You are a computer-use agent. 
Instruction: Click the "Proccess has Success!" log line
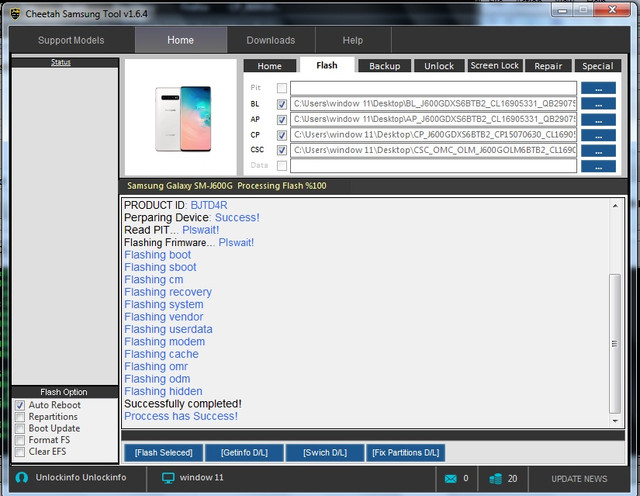(x=181, y=416)
